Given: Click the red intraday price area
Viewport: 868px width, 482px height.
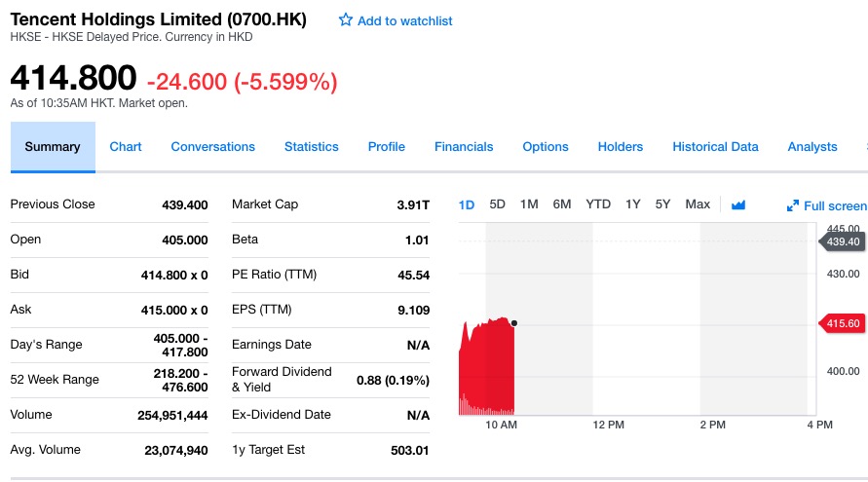Looking at the screenshot, I should pos(487,366).
